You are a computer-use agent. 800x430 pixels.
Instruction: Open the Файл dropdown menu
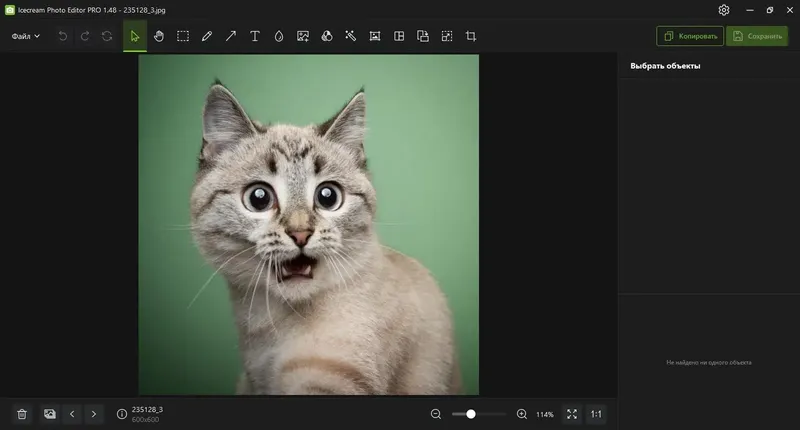(26, 36)
